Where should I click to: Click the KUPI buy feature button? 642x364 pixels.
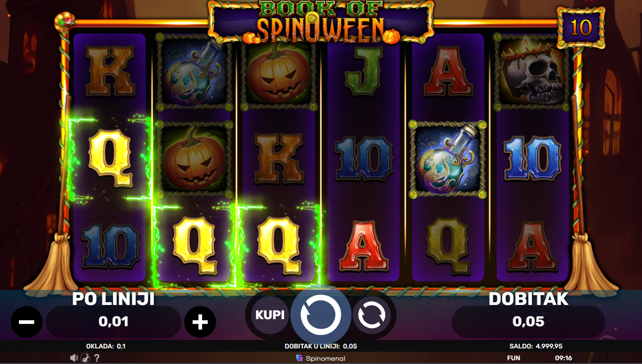pyautogui.click(x=270, y=315)
